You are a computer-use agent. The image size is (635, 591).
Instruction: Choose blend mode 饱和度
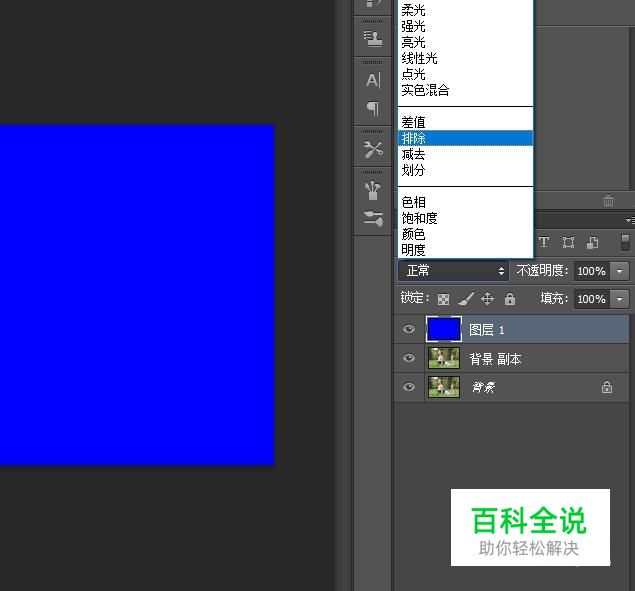pyautogui.click(x=465, y=218)
